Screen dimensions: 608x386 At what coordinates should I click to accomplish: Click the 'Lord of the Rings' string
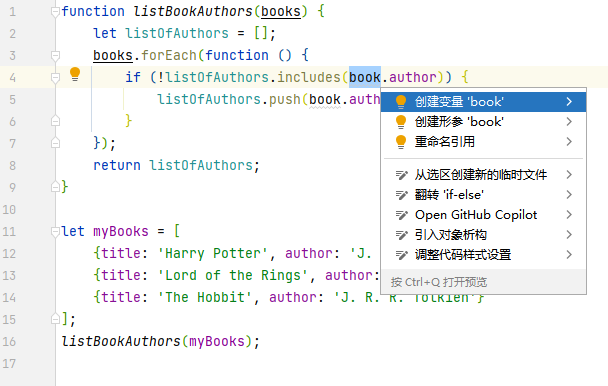point(233,275)
